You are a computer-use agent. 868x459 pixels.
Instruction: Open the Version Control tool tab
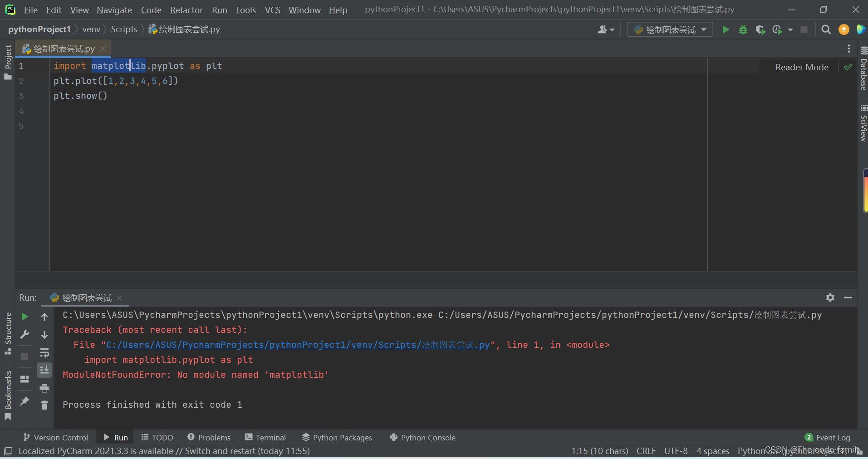tap(56, 437)
